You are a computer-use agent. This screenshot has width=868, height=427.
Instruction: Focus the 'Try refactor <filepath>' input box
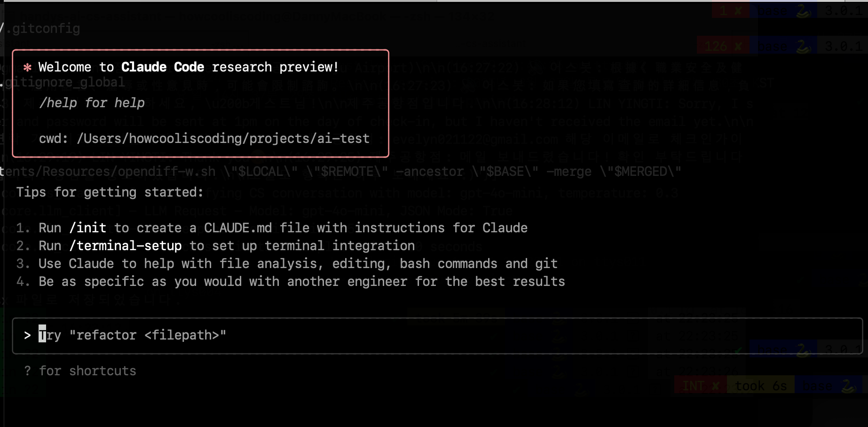pos(437,336)
